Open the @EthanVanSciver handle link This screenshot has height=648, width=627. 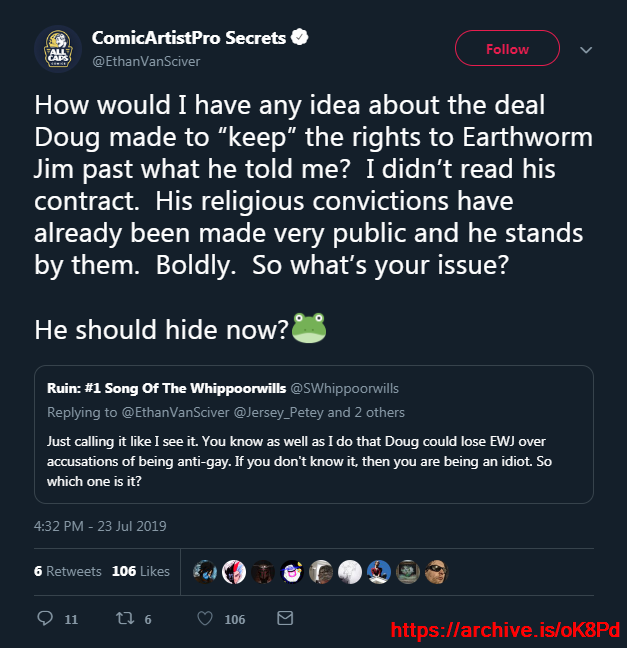(x=146, y=62)
